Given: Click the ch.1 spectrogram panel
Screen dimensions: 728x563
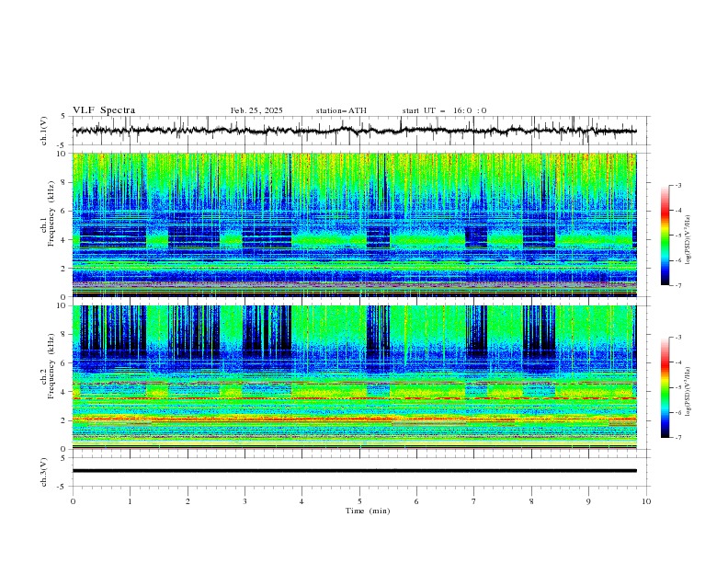Looking at the screenshot, I should point(354,224).
